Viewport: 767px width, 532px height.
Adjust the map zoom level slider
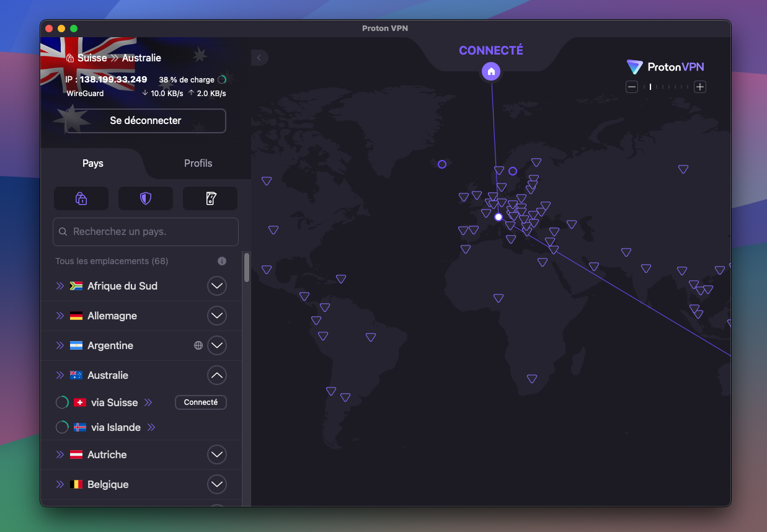click(666, 87)
